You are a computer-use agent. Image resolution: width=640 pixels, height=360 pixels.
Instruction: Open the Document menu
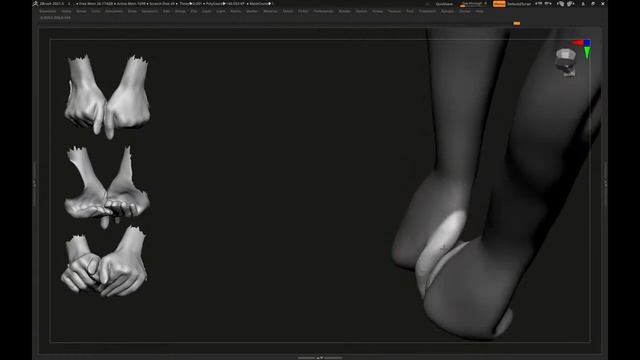(114, 11)
